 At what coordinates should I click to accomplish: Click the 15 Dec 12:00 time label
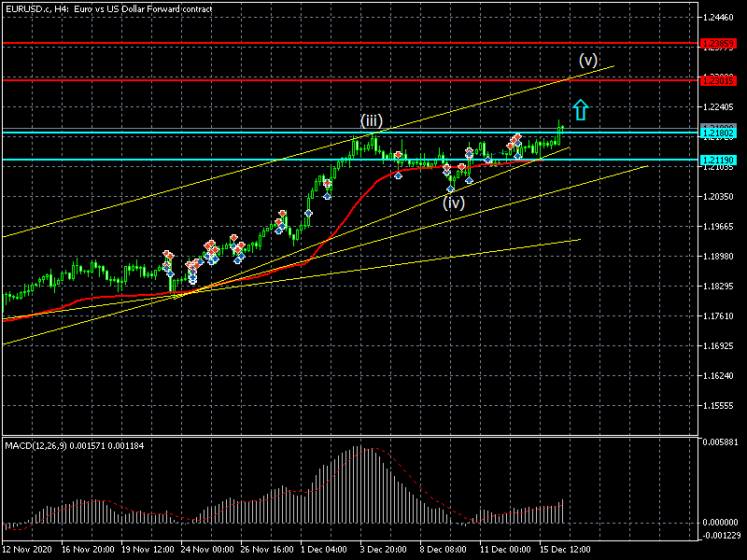(564, 550)
